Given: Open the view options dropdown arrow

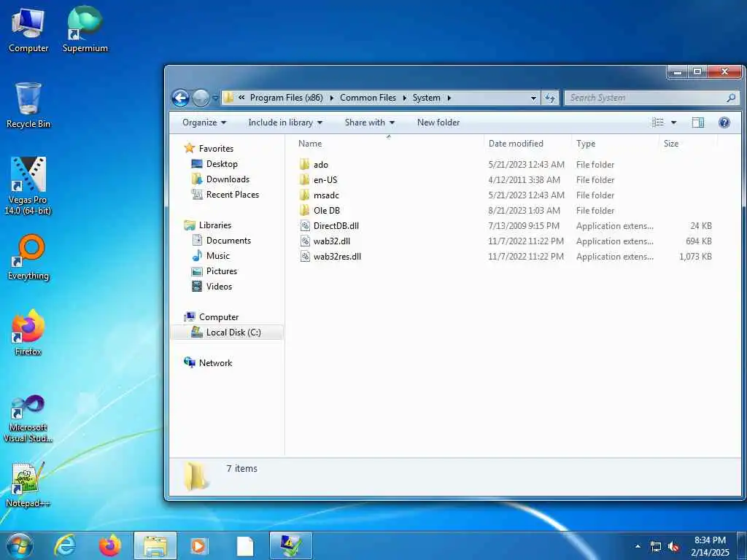Looking at the screenshot, I should point(673,122).
